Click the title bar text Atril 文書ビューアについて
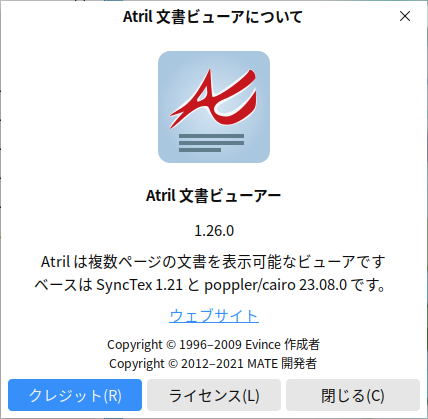 (213, 17)
